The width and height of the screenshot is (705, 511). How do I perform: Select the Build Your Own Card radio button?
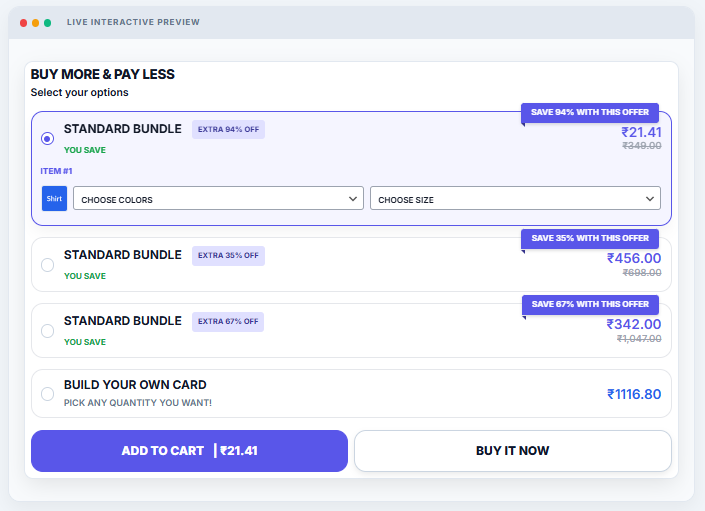click(x=47, y=394)
